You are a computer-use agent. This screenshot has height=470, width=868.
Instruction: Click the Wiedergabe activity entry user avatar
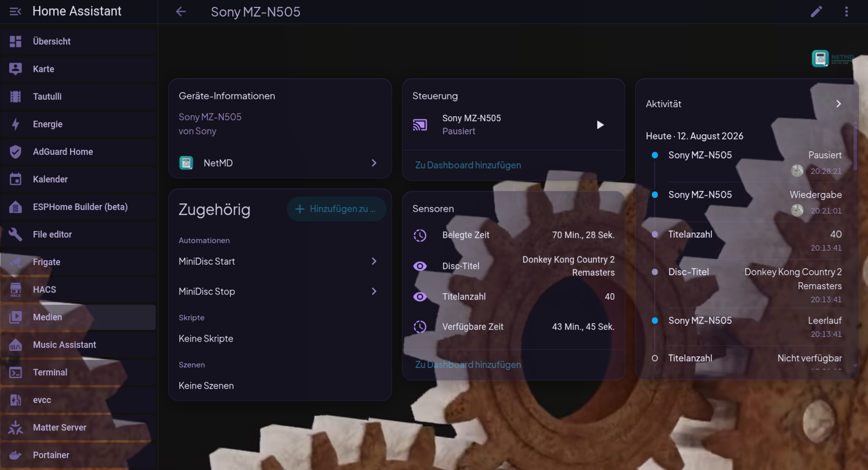pyautogui.click(x=797, y=210)
